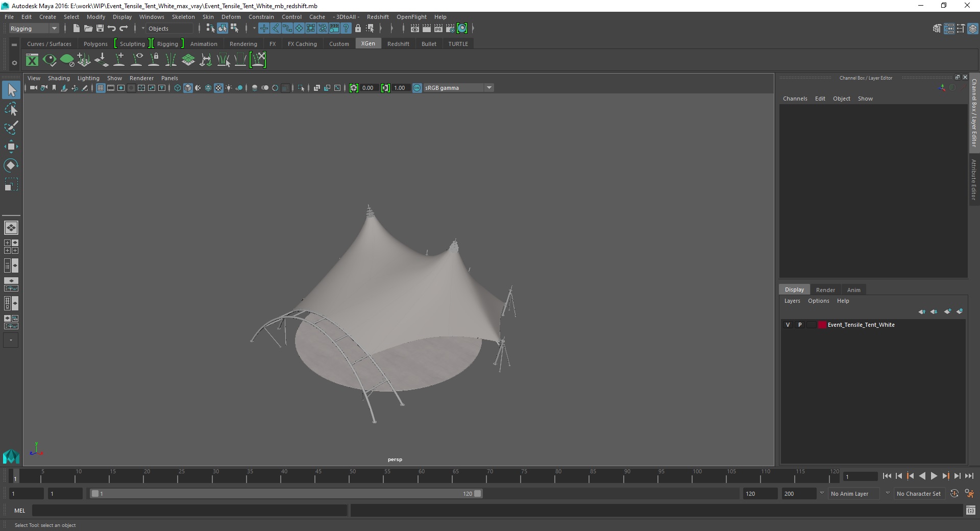The image size is (980, 531).
Task: Open the viewport Shading menu
Action: click(x=59, y=78)
